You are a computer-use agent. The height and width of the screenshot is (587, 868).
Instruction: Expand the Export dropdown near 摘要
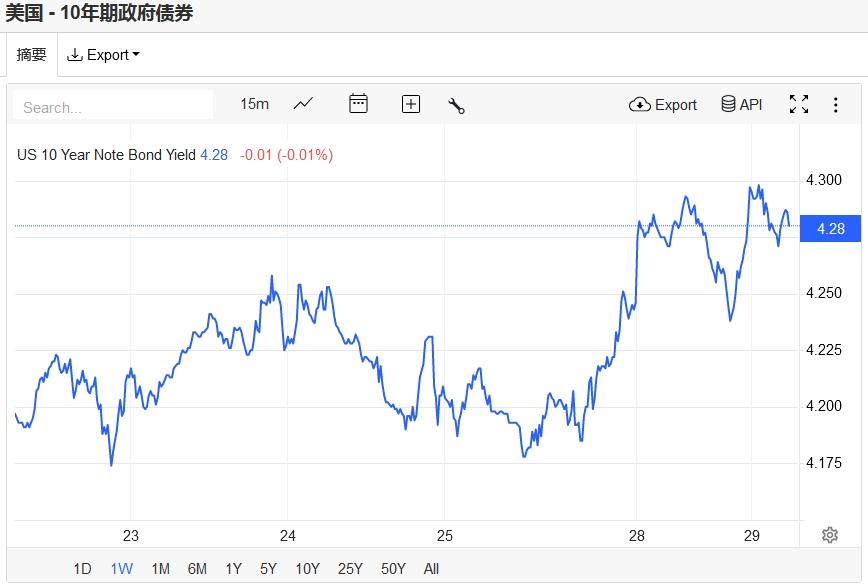click(103, 55)
